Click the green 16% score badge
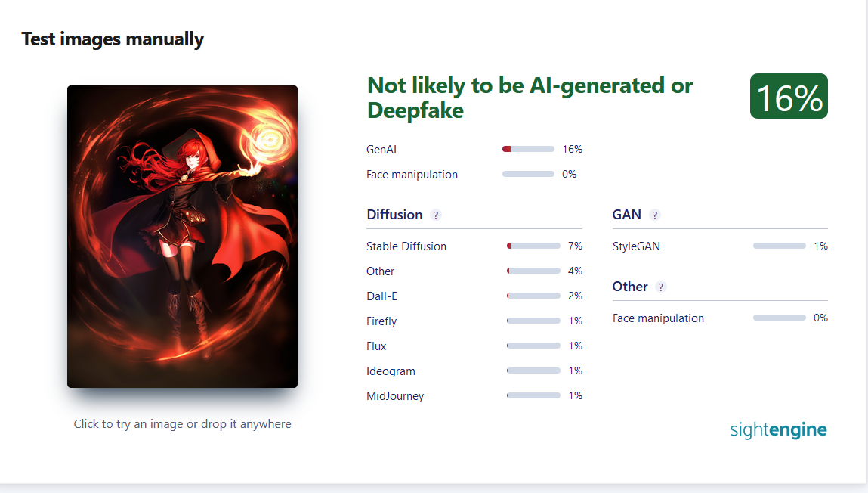The width and height of the screenshot is (868, 493). pos(789,96)
